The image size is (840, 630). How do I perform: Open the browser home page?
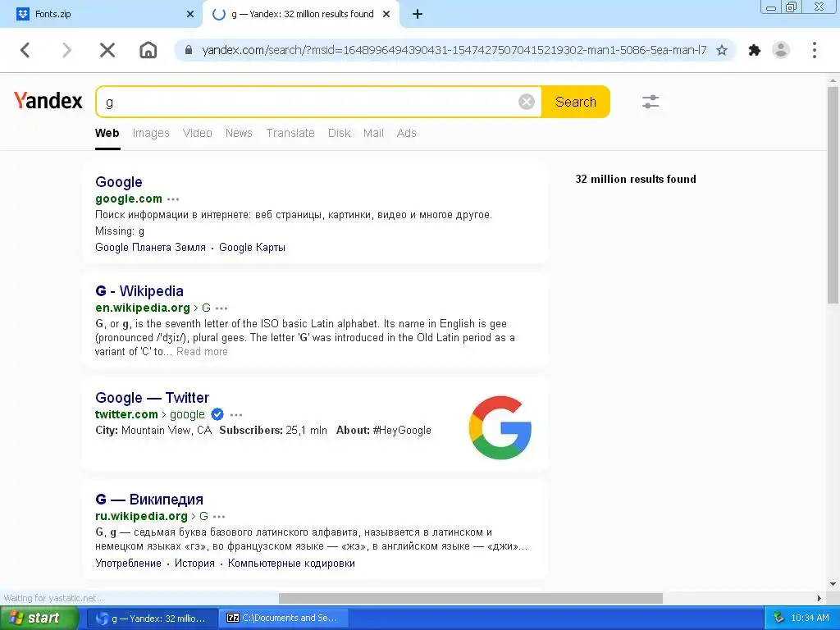(148, 50)
